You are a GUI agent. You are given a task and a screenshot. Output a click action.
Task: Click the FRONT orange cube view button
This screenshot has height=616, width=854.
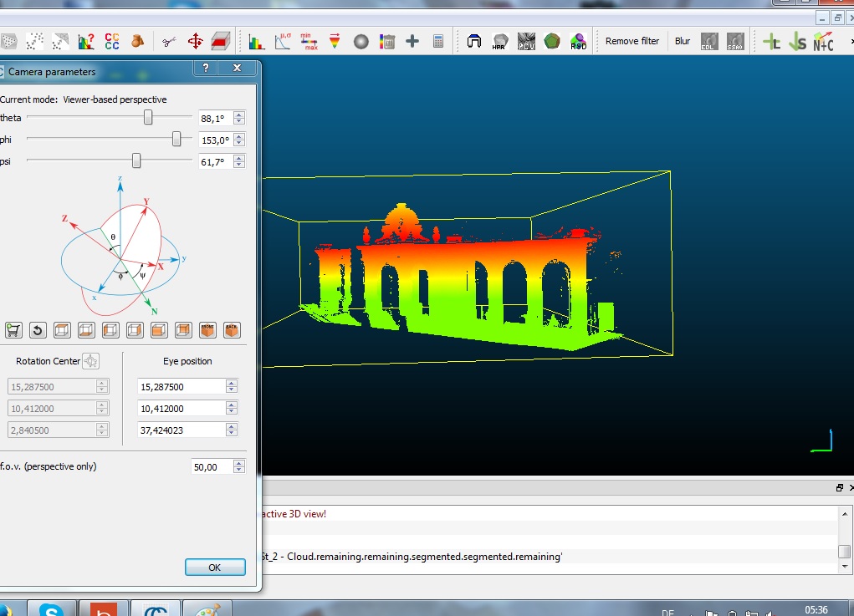click(x=207, y=330)
